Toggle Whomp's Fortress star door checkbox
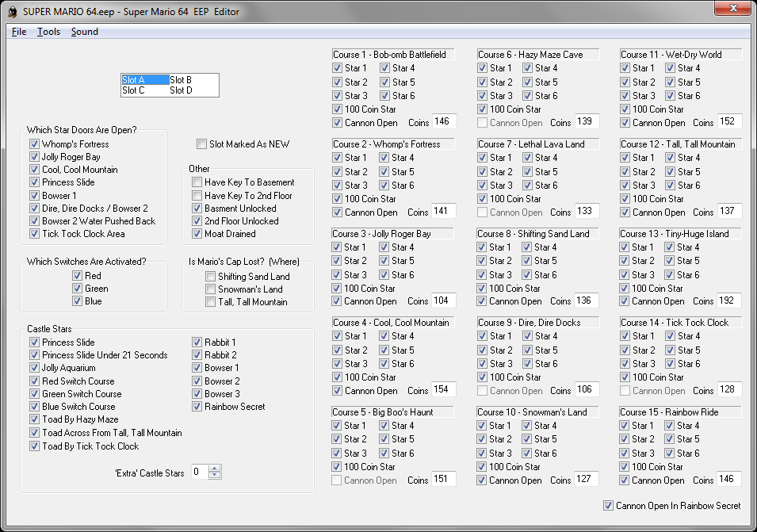 tap(34, 144)
